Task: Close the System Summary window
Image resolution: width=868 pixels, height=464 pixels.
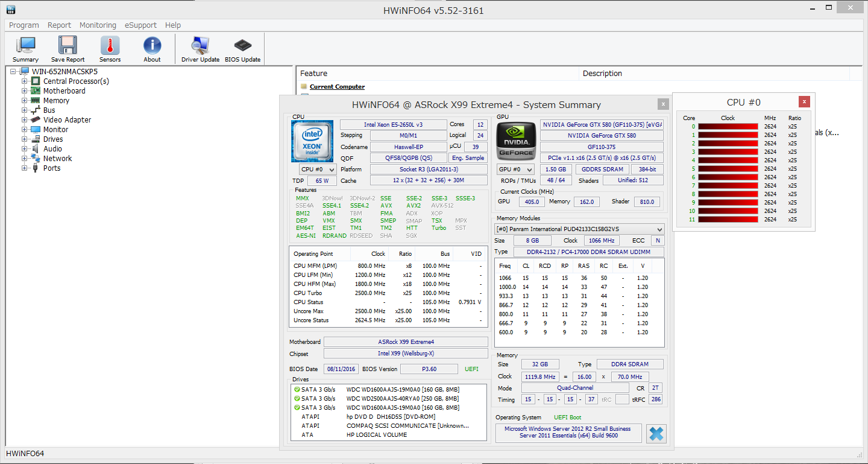Action: pyautogui.click(x=662, y=104)
